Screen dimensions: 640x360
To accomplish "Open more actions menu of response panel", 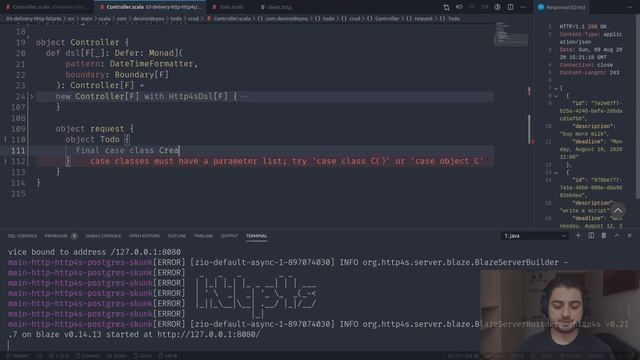I will (x=629, y=7).
